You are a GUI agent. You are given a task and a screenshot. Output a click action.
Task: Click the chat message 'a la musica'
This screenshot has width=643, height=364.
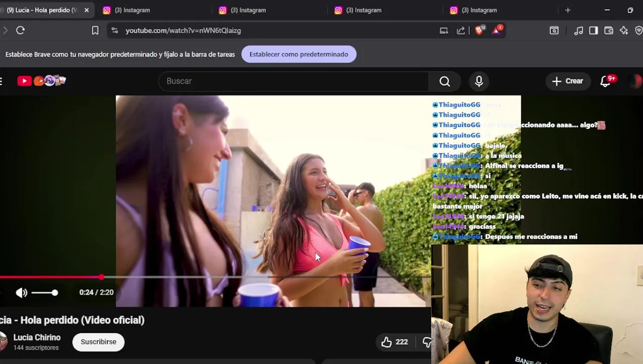[503, 156]
